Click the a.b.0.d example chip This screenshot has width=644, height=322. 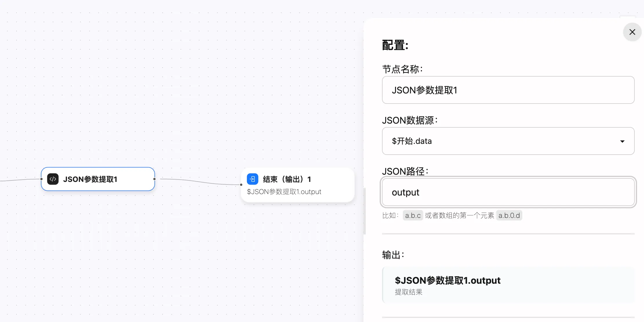tap(509, 215)
